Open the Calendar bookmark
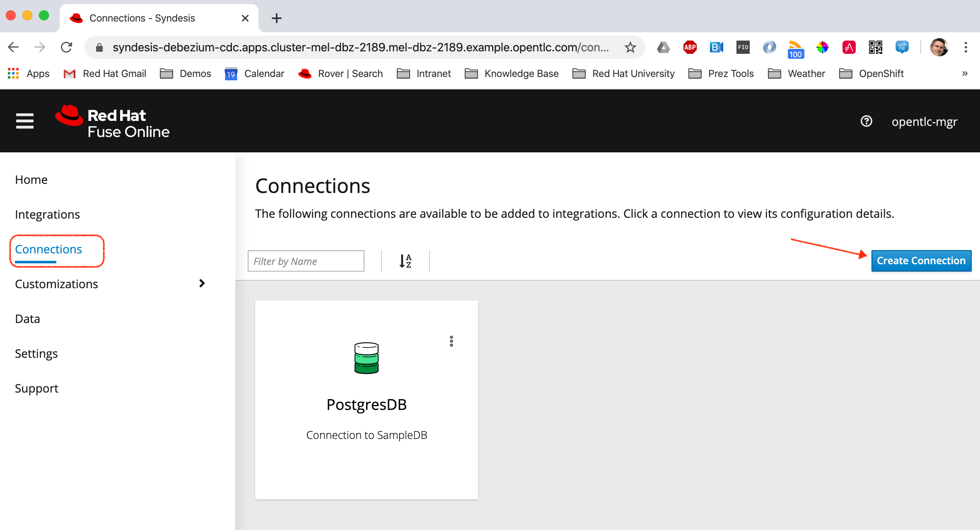Screen dimensions: 980x530 coord(254,74)
